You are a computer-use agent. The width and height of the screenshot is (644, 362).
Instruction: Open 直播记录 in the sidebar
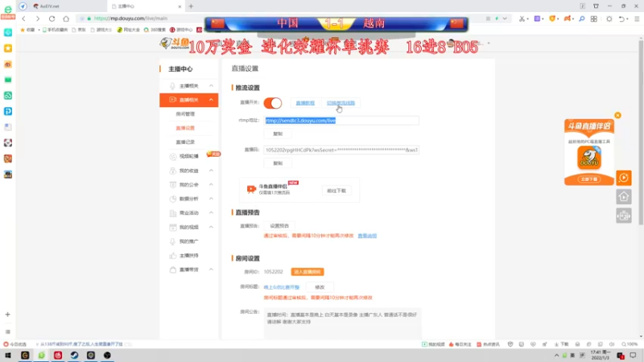185,142
